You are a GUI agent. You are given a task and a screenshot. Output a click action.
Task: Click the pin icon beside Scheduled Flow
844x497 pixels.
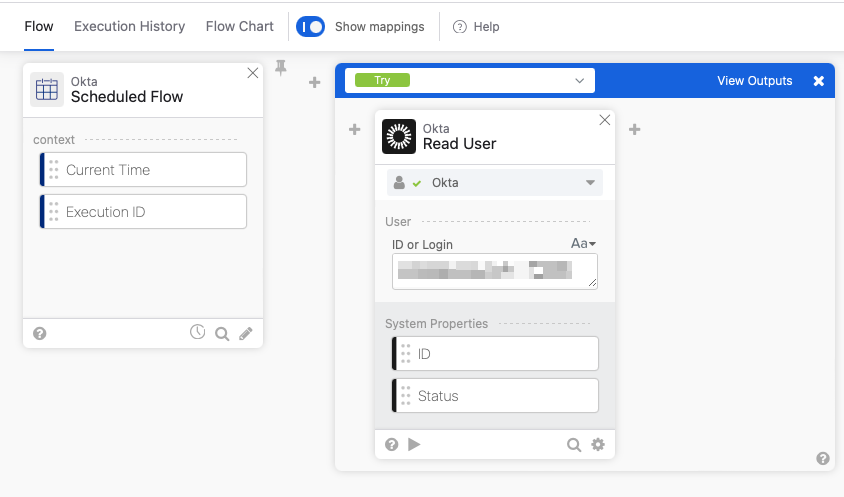pos(281,68)
